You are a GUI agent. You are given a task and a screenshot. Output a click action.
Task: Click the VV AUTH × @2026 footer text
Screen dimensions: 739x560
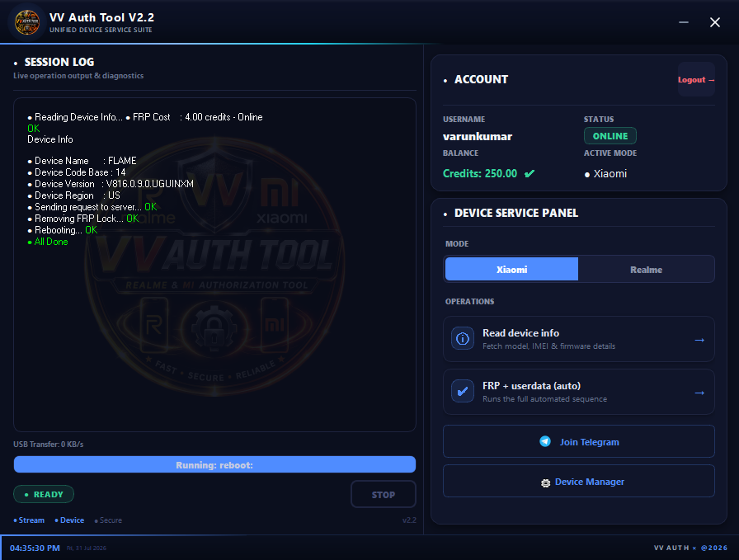pos(690,548)
